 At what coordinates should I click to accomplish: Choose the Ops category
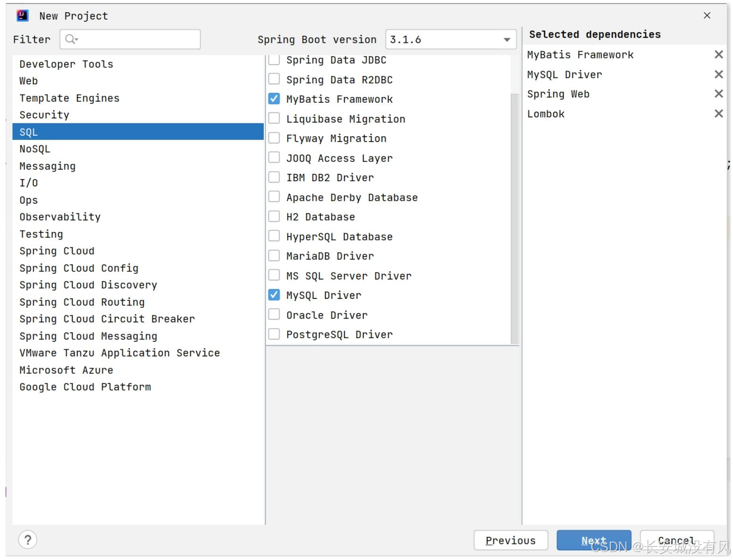(138, 200)
